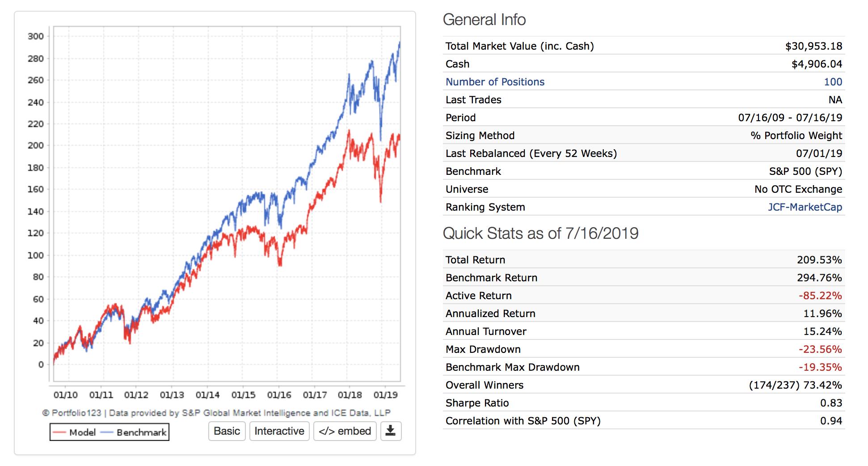Image resolution: width=868 pixels, height=466 pixels.
Task: Click the 300 y-axis label
Action: (36, 36)
